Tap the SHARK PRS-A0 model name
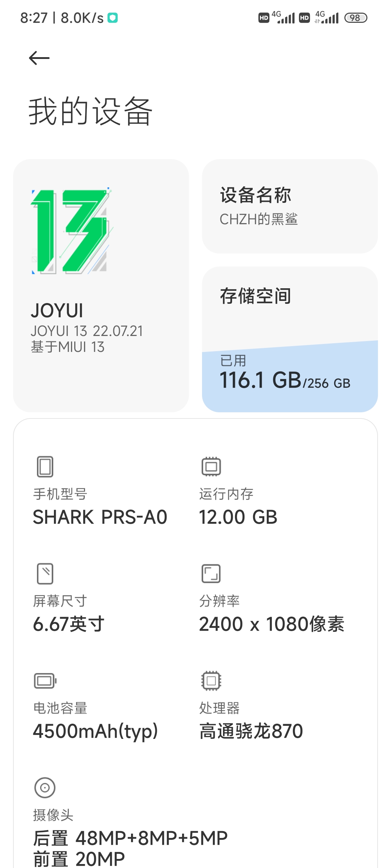Viewport: 391px width, 868px height. (x=100, y=517)
